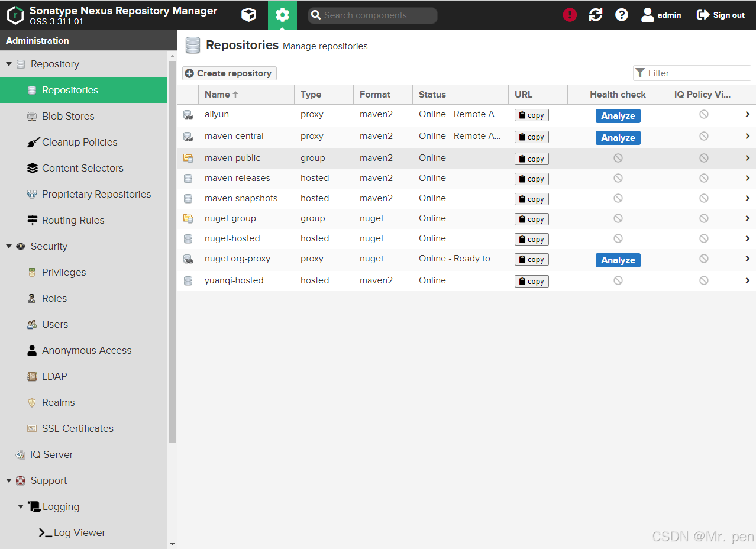756x549 pixels.
Task: Open details chevron for maven-central row
Action: (x=748, y=136)
